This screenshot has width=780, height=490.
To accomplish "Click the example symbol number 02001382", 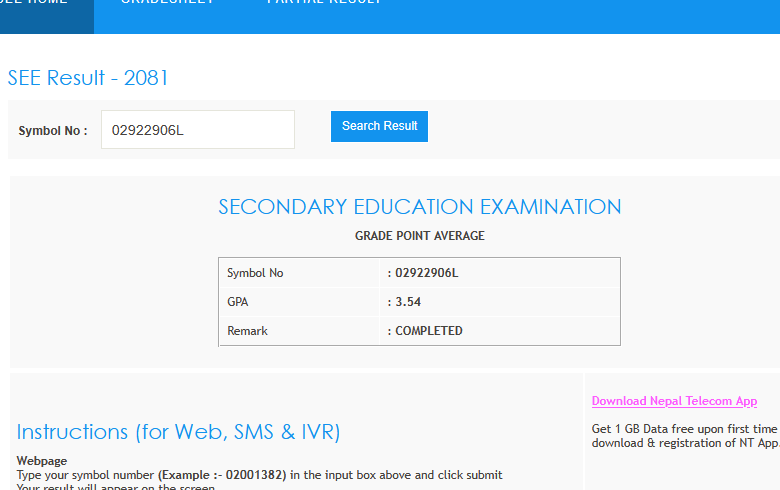I will tap(254, 475).
